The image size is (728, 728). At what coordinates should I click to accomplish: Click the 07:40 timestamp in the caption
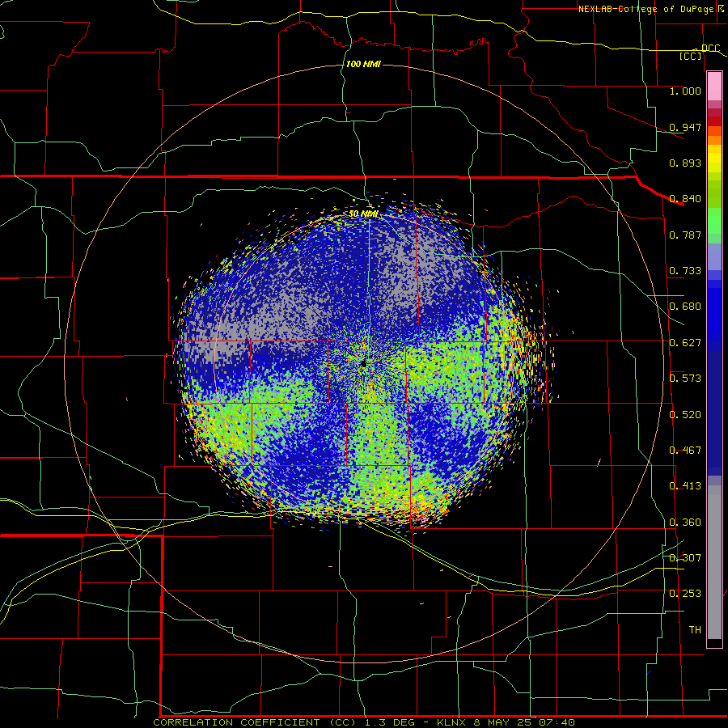pos(557,722)
